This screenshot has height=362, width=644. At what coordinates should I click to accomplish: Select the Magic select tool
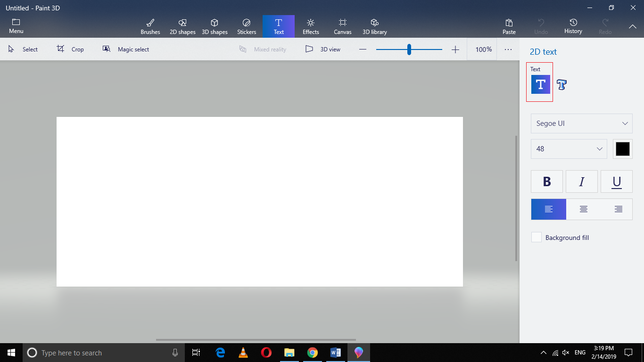[126, 49]
